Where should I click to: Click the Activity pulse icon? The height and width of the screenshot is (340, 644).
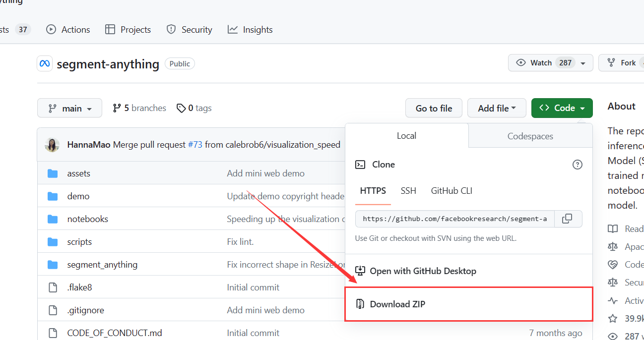[613, 300]
